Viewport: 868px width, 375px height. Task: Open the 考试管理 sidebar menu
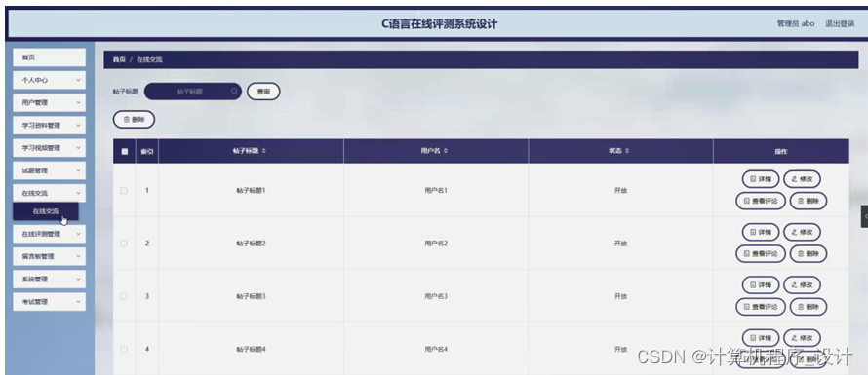(50, 302)
